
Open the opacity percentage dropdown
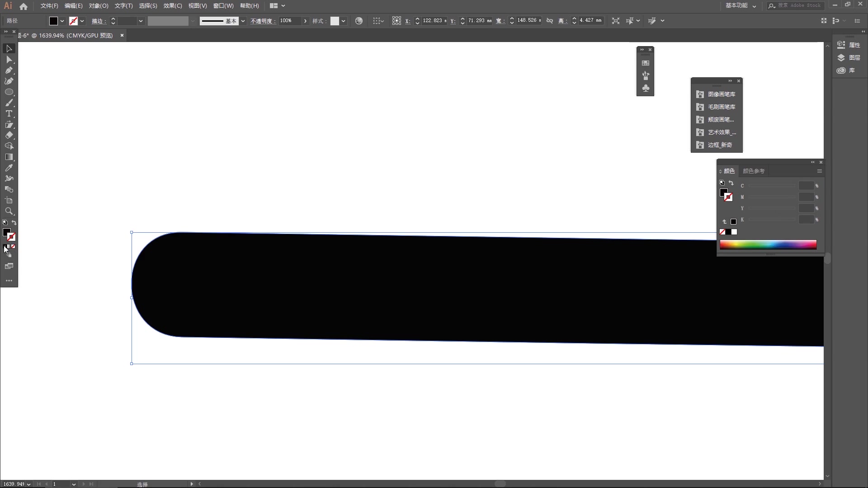coord(306,21)
